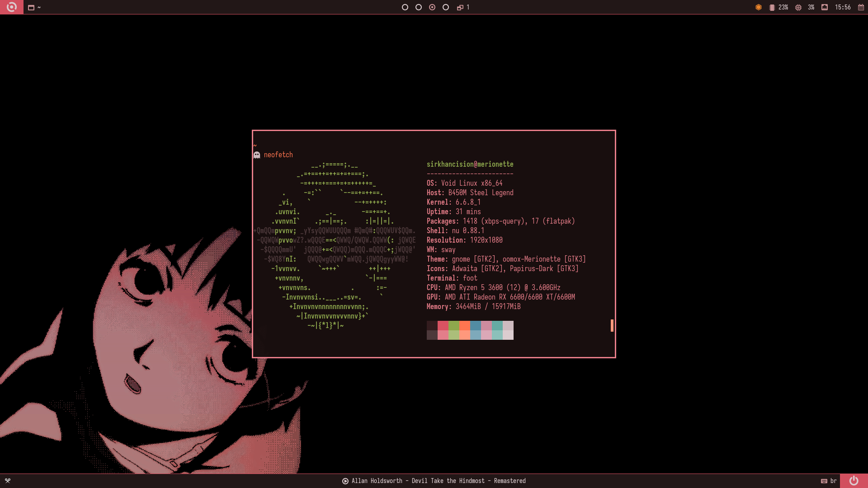
Task: Click the terminal cursor block at right edge
Action: click(612, 325)
